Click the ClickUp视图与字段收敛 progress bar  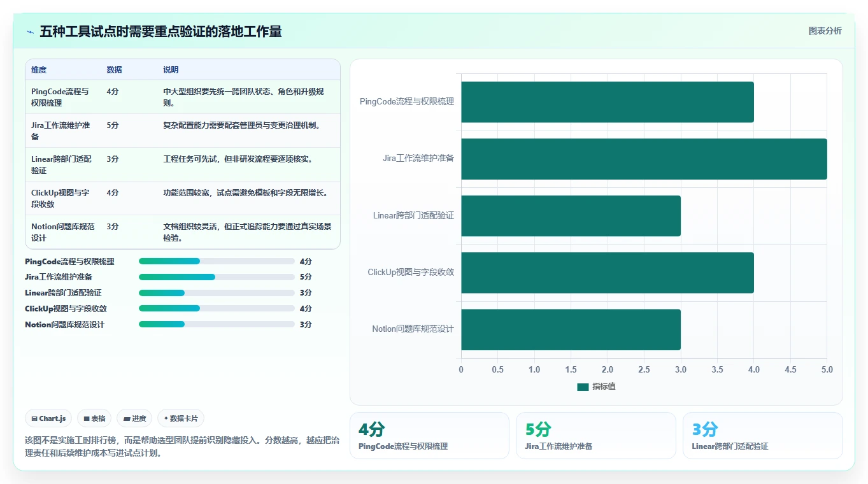(x=217, y=309)
